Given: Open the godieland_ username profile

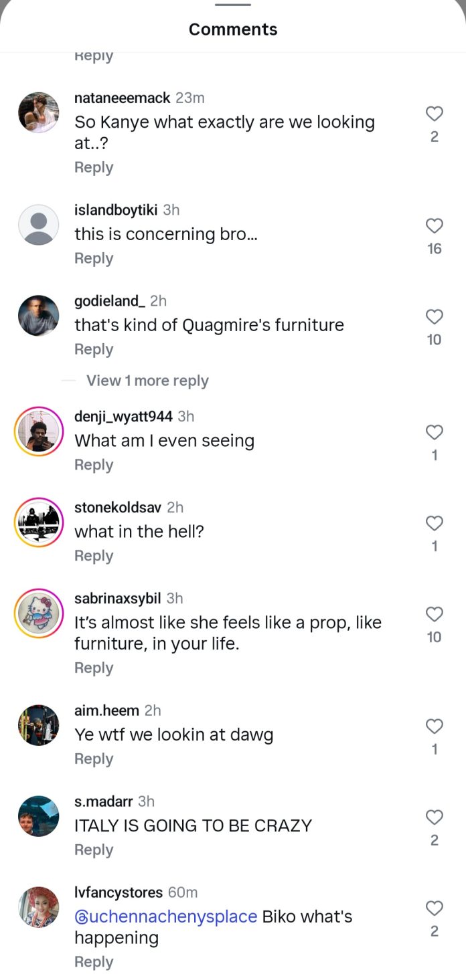Looking at the screenshot, I should click(x=110, y=301).
